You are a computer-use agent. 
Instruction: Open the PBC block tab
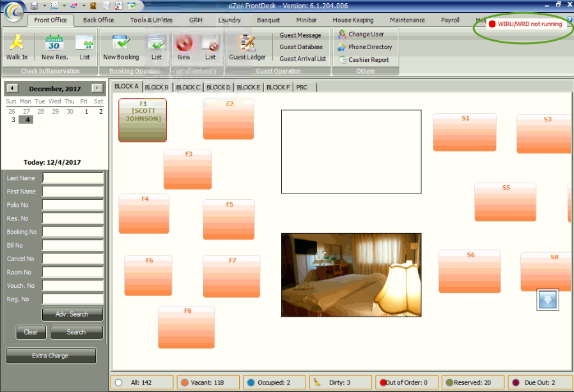(302, 87)
